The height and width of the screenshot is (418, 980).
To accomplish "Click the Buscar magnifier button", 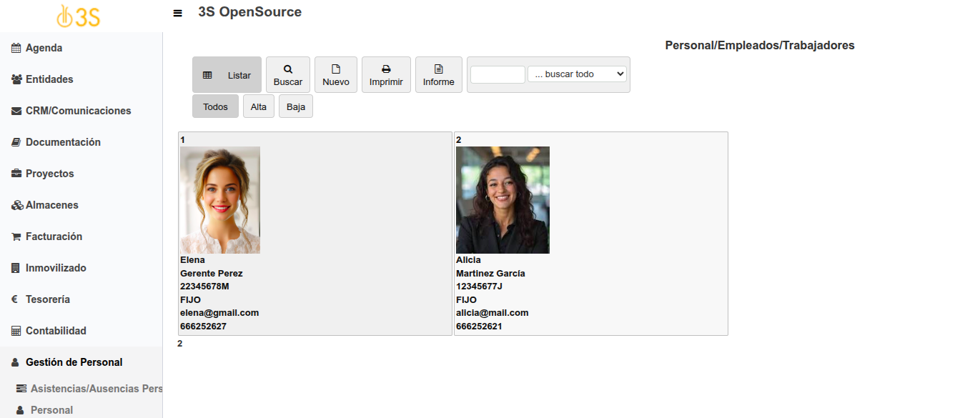I will click(288, 75).
